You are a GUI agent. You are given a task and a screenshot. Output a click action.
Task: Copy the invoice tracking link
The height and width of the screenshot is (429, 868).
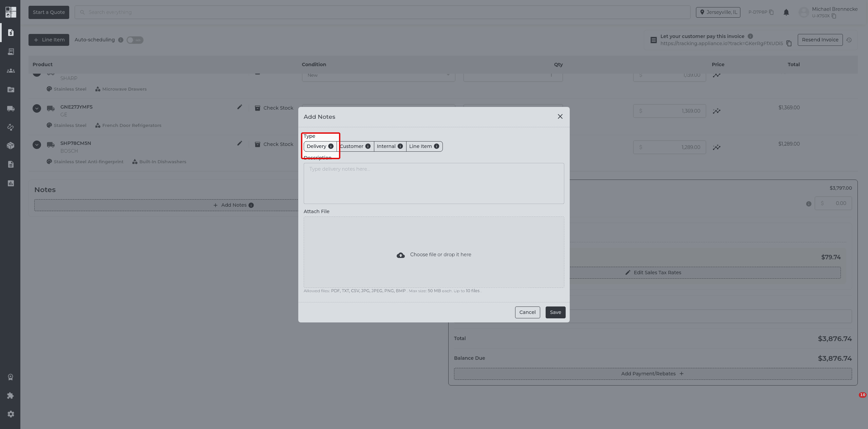point(789,43)
